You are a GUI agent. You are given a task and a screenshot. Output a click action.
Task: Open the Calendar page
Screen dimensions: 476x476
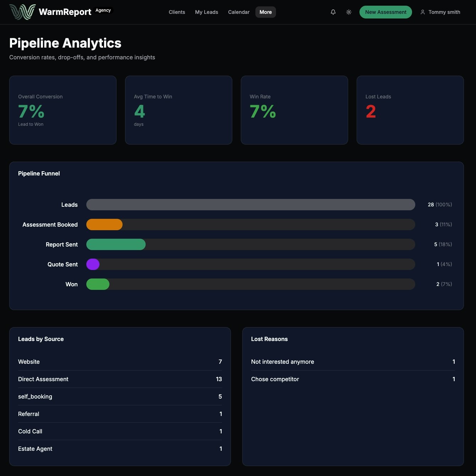[238, 12]
